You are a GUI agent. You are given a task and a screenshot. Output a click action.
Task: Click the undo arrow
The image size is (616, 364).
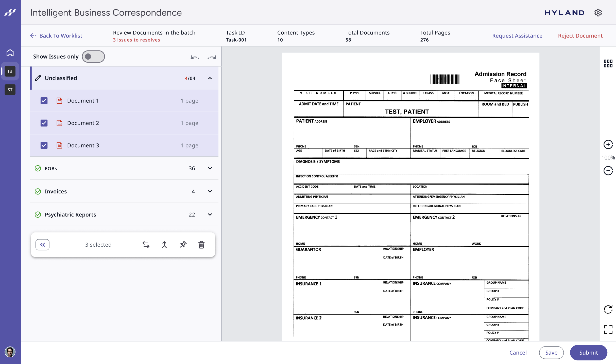195,58
